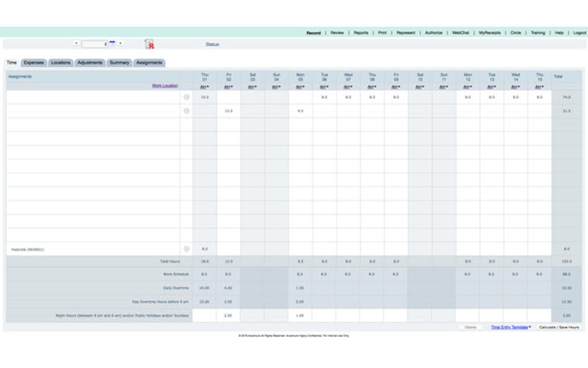Open Circle from top navigation
Screen dimensions: 588x368
(515, 33)
